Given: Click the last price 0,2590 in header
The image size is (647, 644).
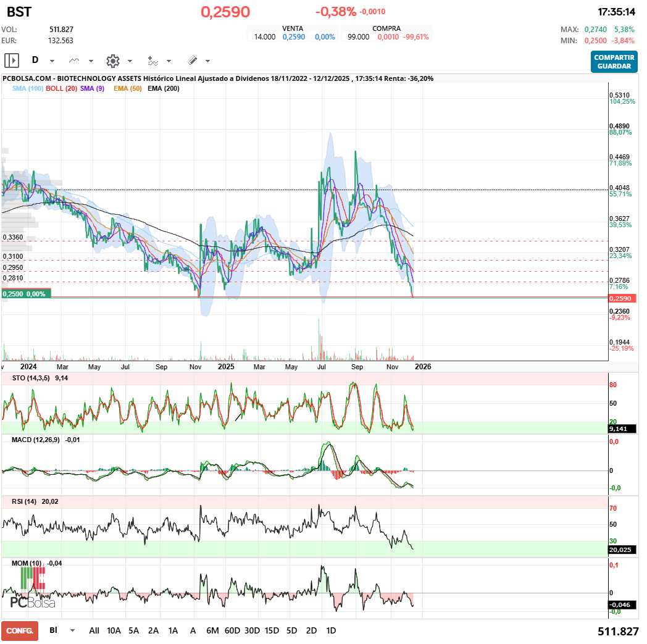Looking at the screenshot, I should click(x=225, y=12).
